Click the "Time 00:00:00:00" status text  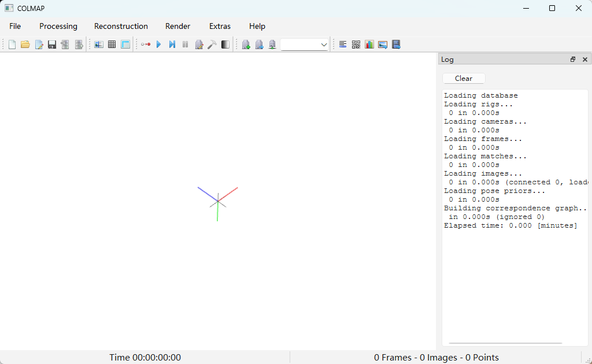coord(145,357)
